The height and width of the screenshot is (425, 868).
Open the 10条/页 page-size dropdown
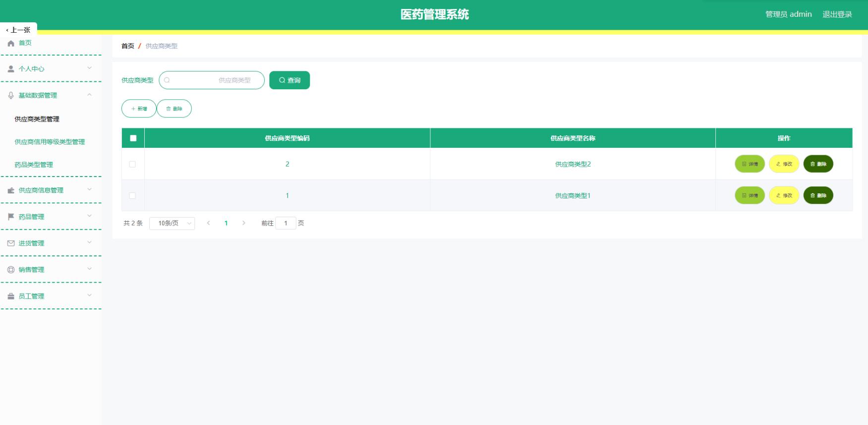tap(172, 224)
